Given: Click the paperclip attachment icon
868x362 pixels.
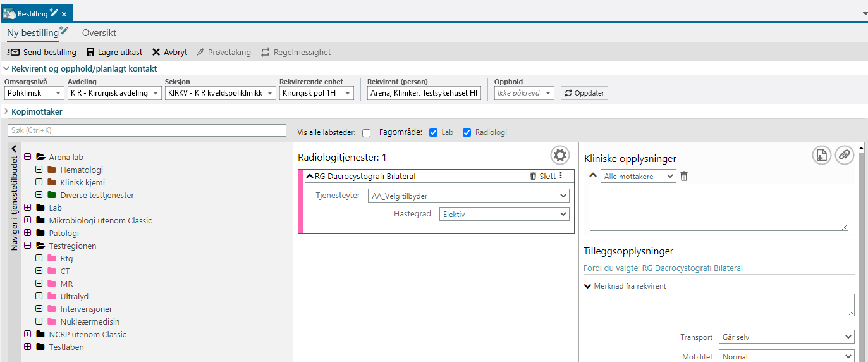Looking at the screenshot, I should pos(844,155).
